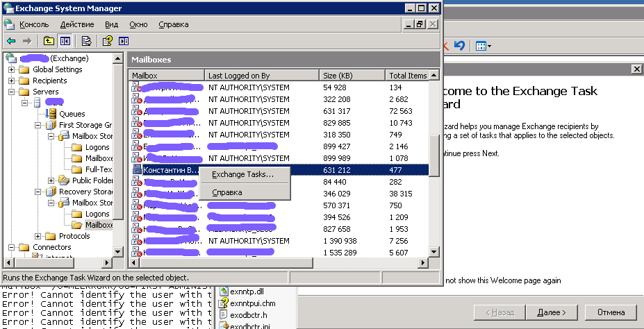Expand the Protocols node
Viewport: 644px width, 329px height.
click(38, 236)
